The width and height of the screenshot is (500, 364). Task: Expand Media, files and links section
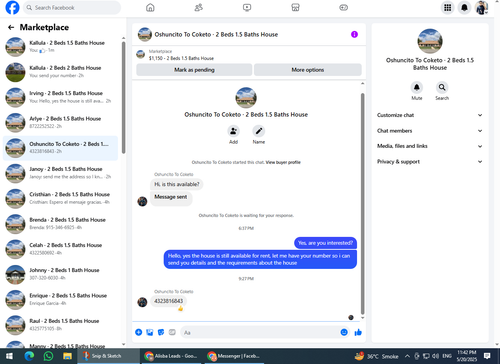click(x=430, y=146)
